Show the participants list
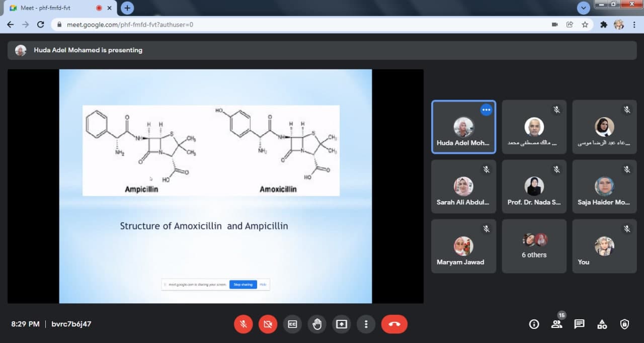The width and height of the screenshot is (644, 343). [556, 324]
